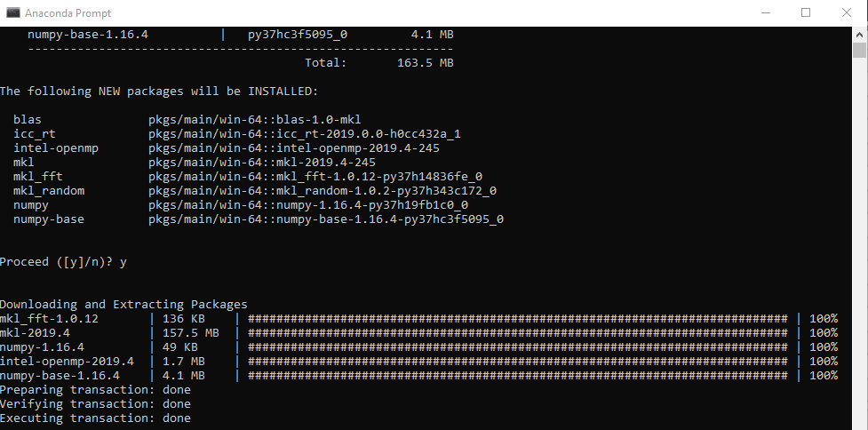The image size is (868, 430).
Task: Click 100% on the intel-openmp-2019.4 row
Action: click(824, 362)
